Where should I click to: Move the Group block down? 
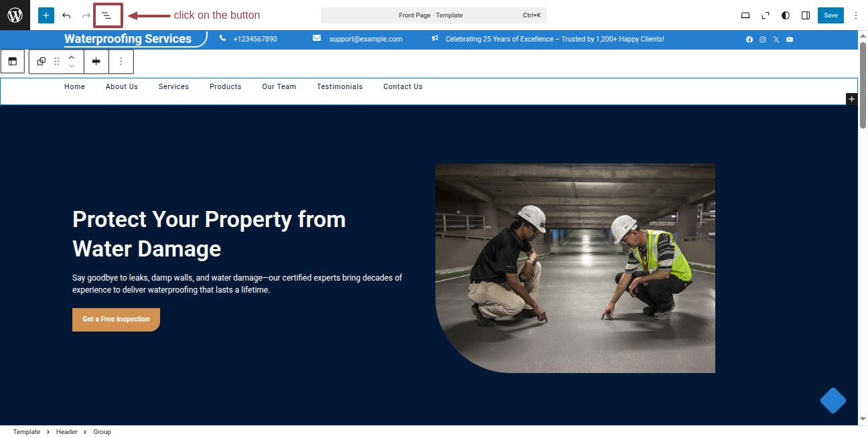[72, 66]
